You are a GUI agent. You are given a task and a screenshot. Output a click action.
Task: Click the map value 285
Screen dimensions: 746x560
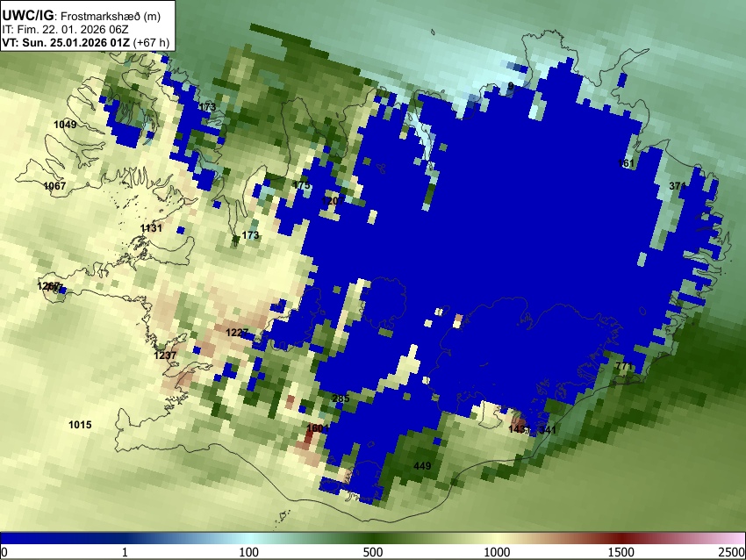click(341, 398)
